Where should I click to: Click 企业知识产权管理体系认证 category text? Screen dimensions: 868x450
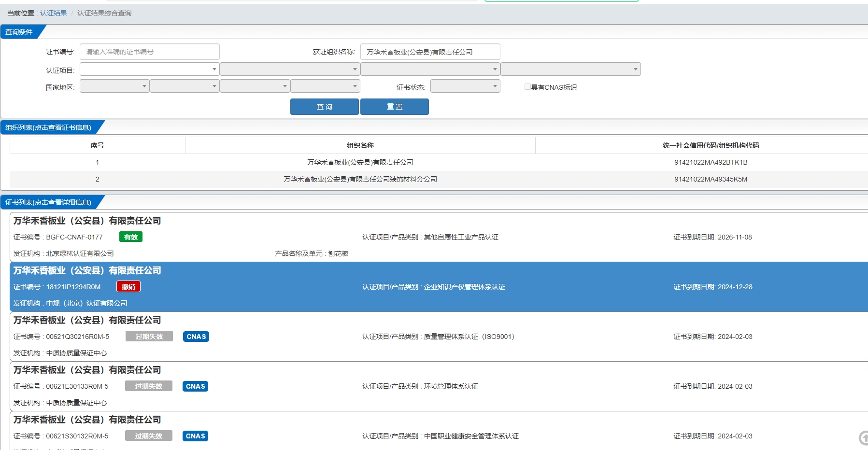click(x=465, y=287)
